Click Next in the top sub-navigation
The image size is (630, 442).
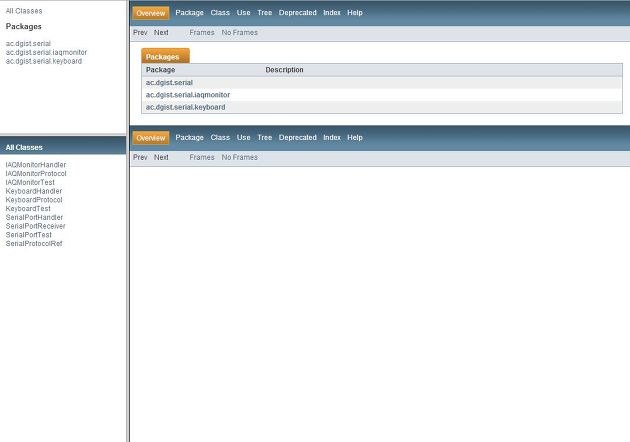[x=161, y=33]
